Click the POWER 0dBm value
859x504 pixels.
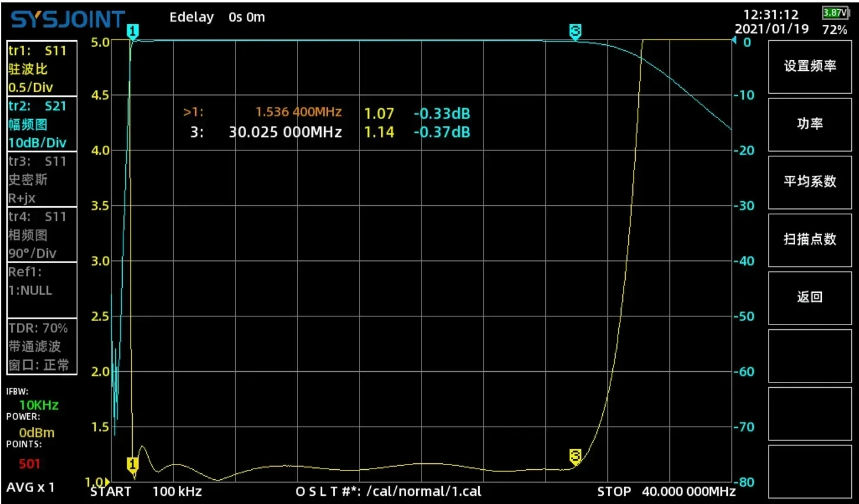pyautogui.click(x=37, y=433)
